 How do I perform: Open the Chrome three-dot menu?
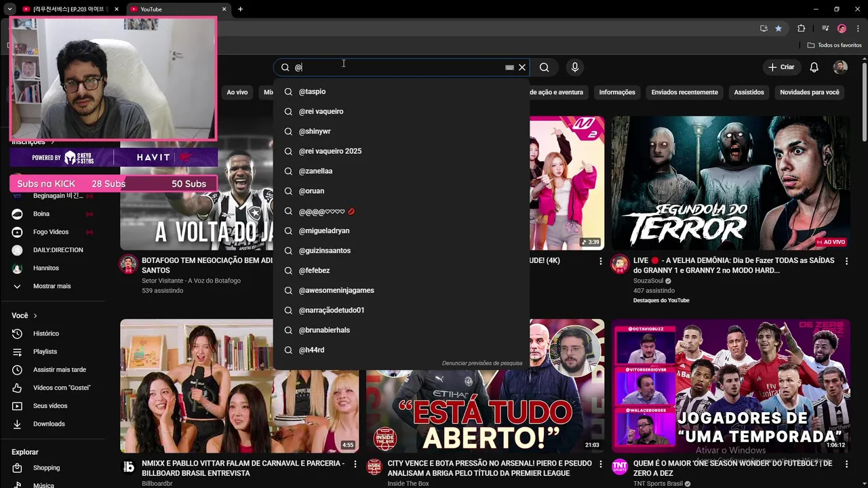point(859,28)
